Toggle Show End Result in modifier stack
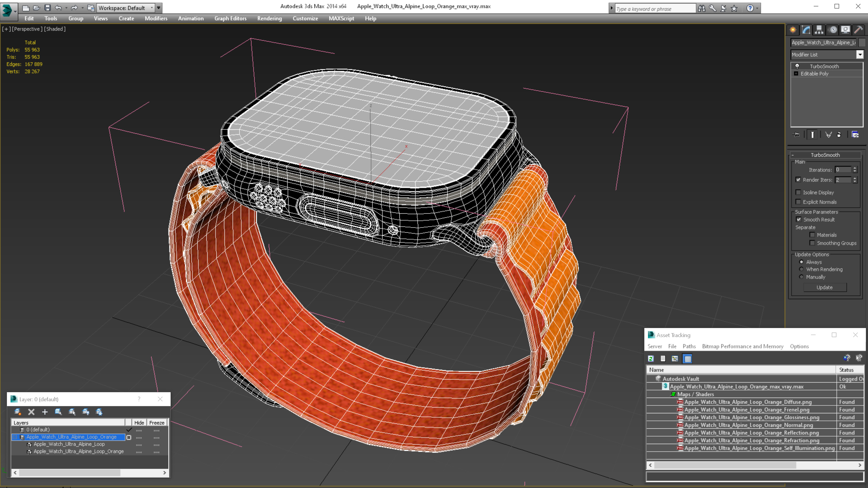The image size is (868, 488). [813, 135]
